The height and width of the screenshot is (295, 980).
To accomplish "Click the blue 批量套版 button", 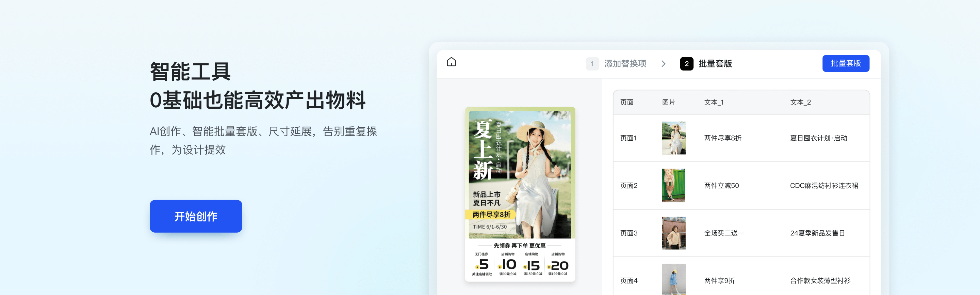I will [x=846, y=64].
